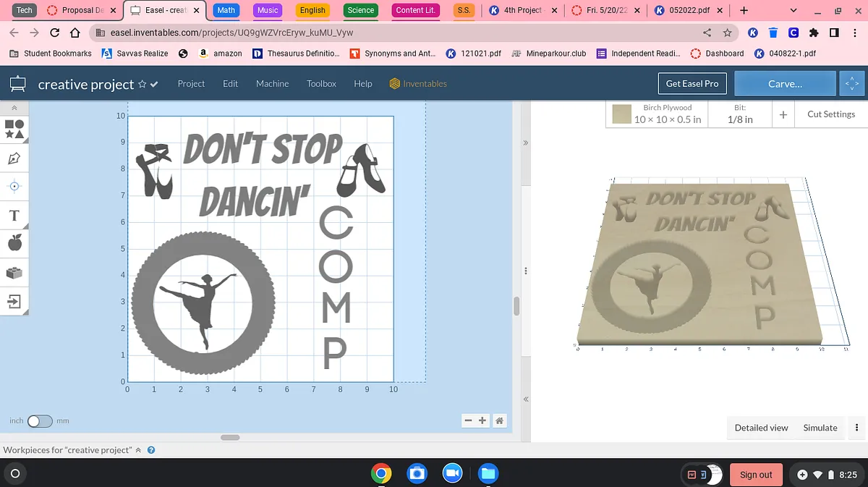Click Get Easel Pro button

pyautogui.click(x=692, y=84)
